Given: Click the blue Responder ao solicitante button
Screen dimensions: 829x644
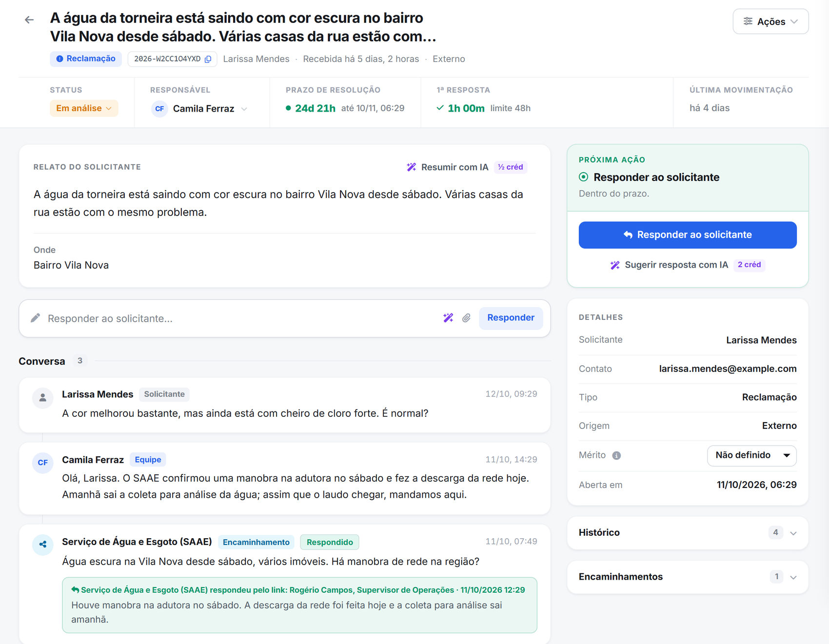Looking at the screenshot, I should pyautogui.click(x=688, y=235).
